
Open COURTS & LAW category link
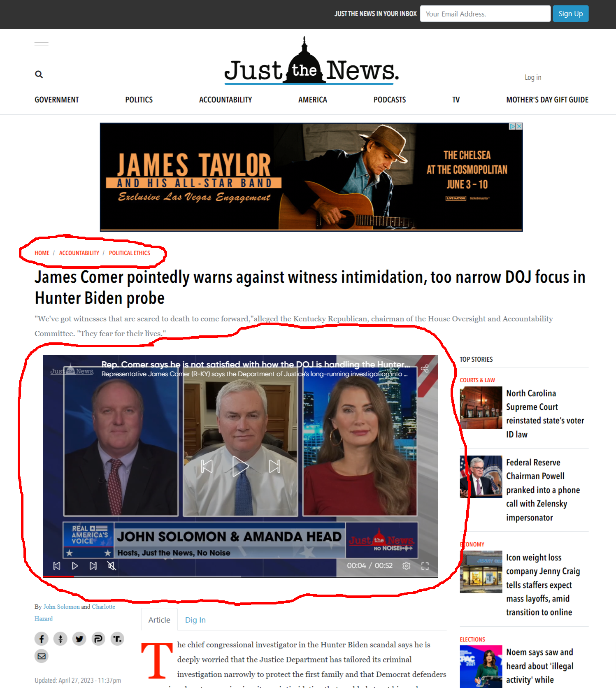[x=477, y=380]
